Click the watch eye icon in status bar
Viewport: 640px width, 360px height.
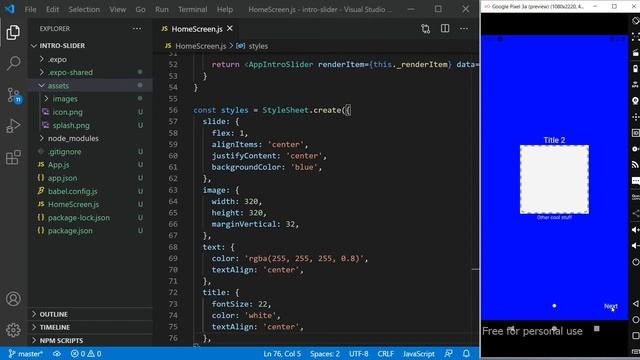[57, 354]
